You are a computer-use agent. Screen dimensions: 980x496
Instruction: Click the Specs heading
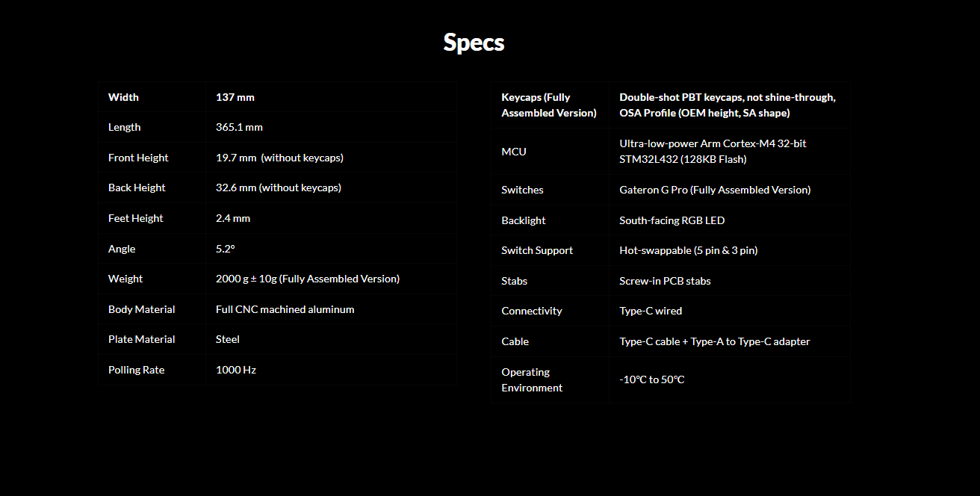click(474, 42)
